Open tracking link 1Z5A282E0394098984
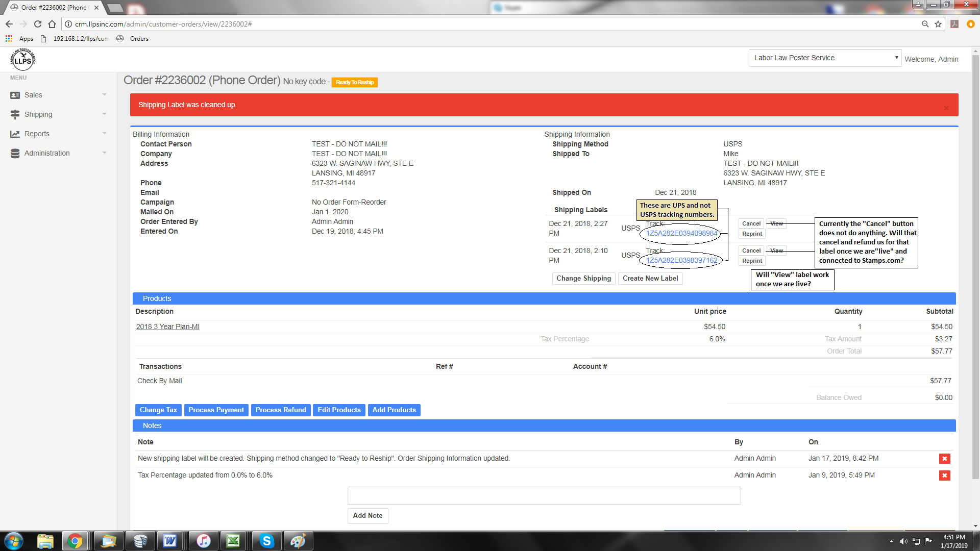The image size is (980, 551). 681,234
